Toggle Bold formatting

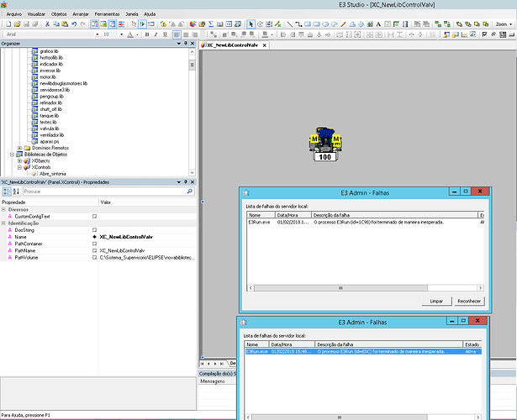(147, 34)
